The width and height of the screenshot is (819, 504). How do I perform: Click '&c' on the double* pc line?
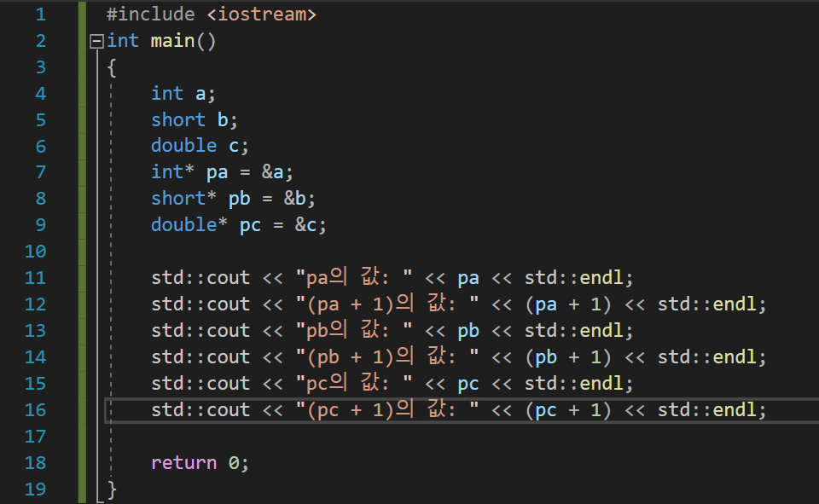tap(305, 225)
